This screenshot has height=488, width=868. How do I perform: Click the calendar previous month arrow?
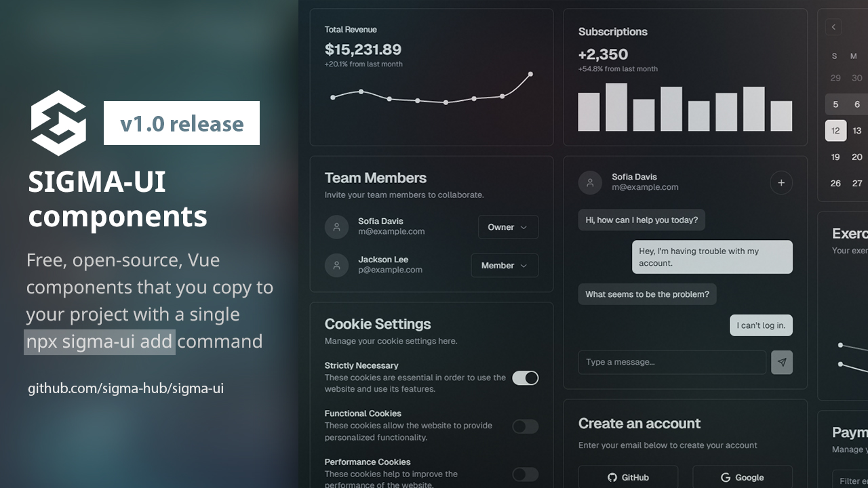pyautogui.click(x=833, y=27)
